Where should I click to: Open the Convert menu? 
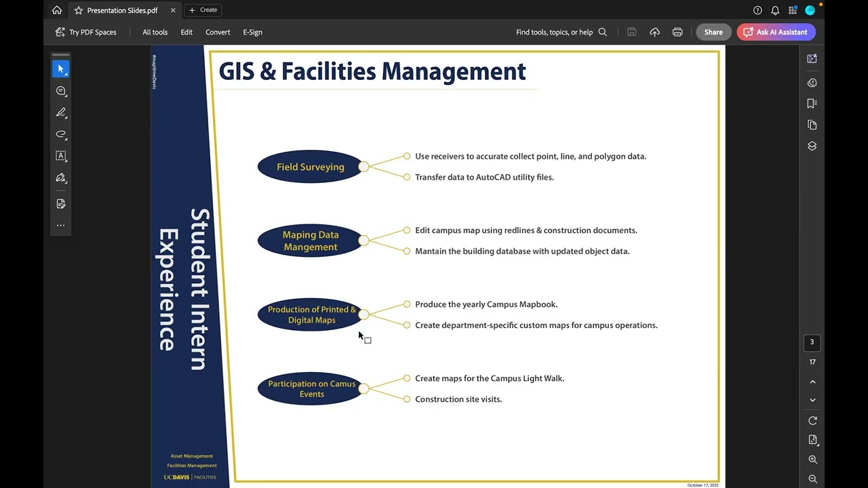pyautogui.click(x=218, y=32)
